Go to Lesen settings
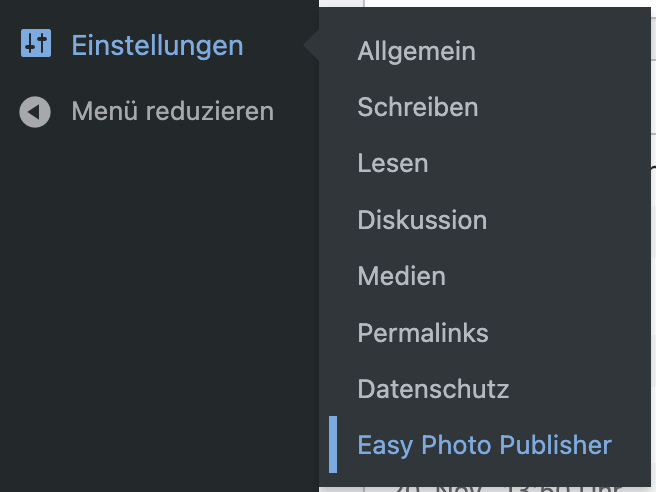The image size is (656, 492). click(x=392, y=163)
